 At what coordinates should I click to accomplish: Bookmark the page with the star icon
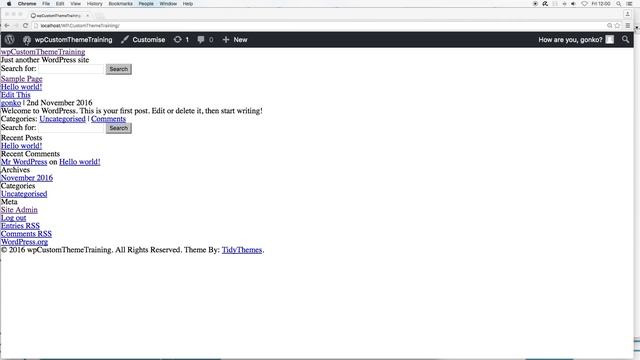617,25
